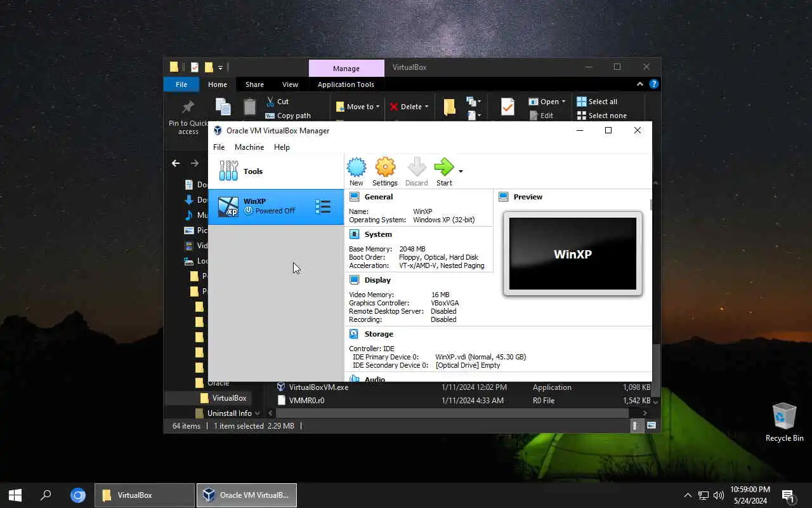812x508 pixels.
Task: Click the VirtualBox details pane vertical scrollbar
Action: tap(650, 204)
